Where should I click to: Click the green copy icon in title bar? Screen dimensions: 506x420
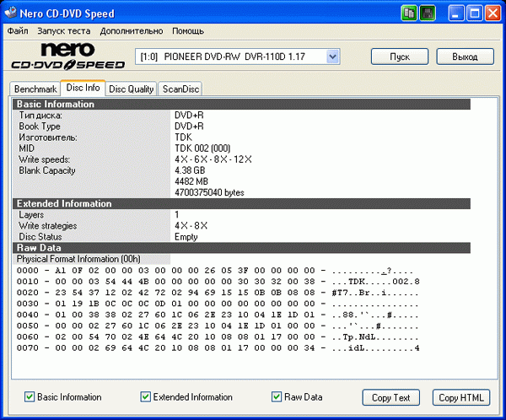coord(409,13)
